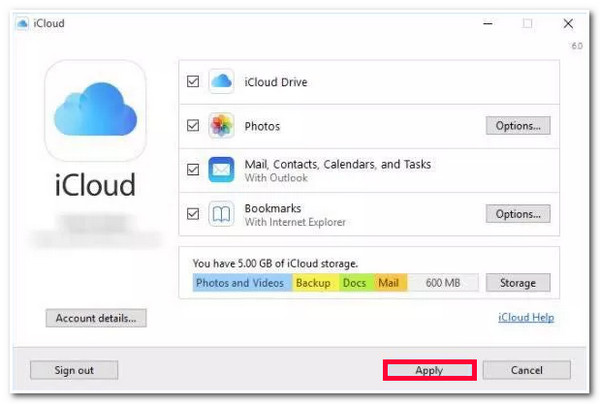Click the 600 MB free space segment
The image size is (600, 404).
tap(443, 283)
